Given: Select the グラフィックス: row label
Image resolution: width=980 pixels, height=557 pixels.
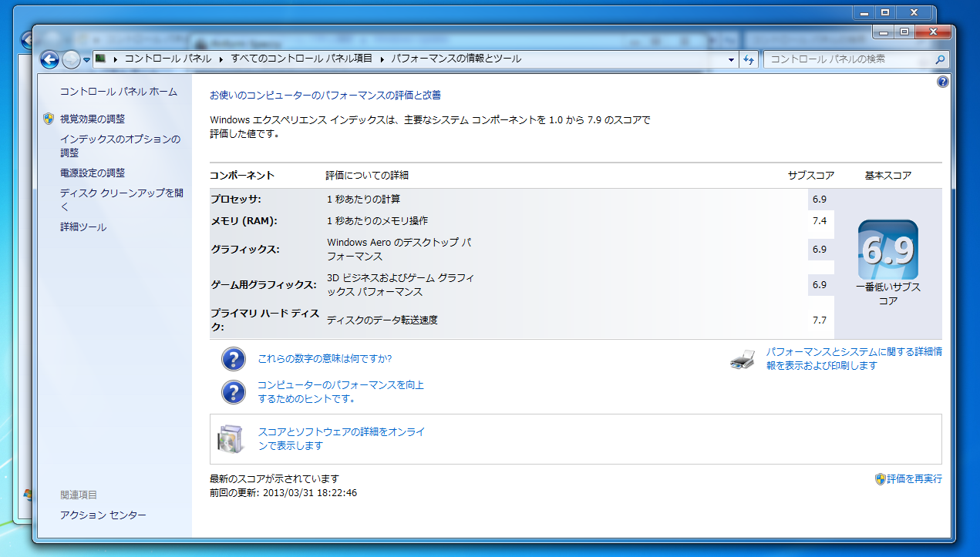Looking at the screenshot, I should click(245, 249).
